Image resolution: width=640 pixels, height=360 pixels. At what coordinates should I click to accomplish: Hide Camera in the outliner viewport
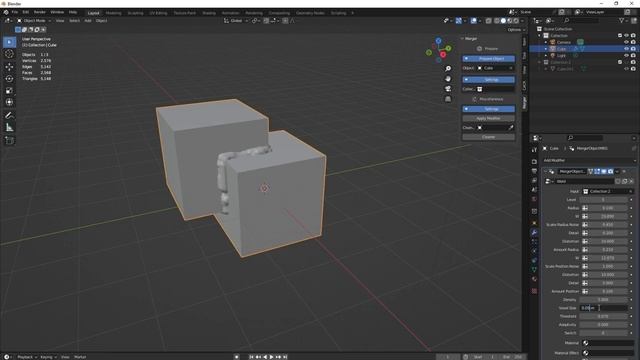pyautogui.click(x=626, y=42)
